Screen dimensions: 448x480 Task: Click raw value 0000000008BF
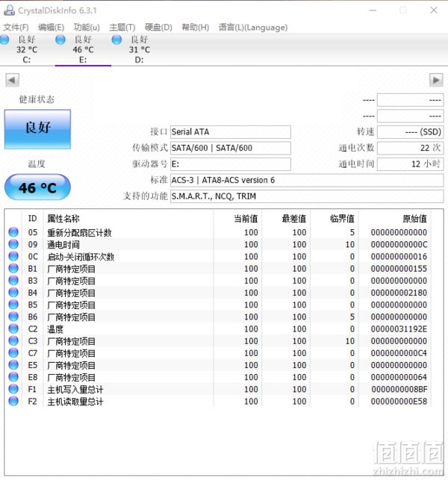(399, 389)
